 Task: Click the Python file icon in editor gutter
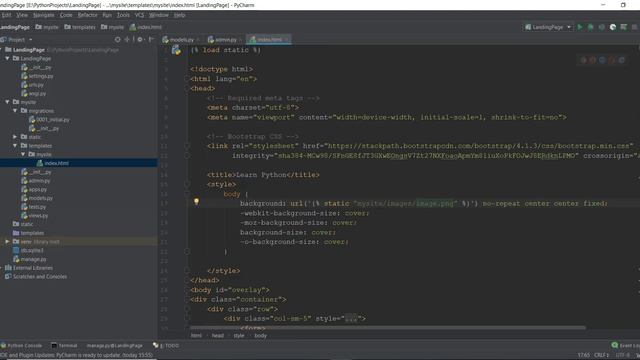coord(176,50)
